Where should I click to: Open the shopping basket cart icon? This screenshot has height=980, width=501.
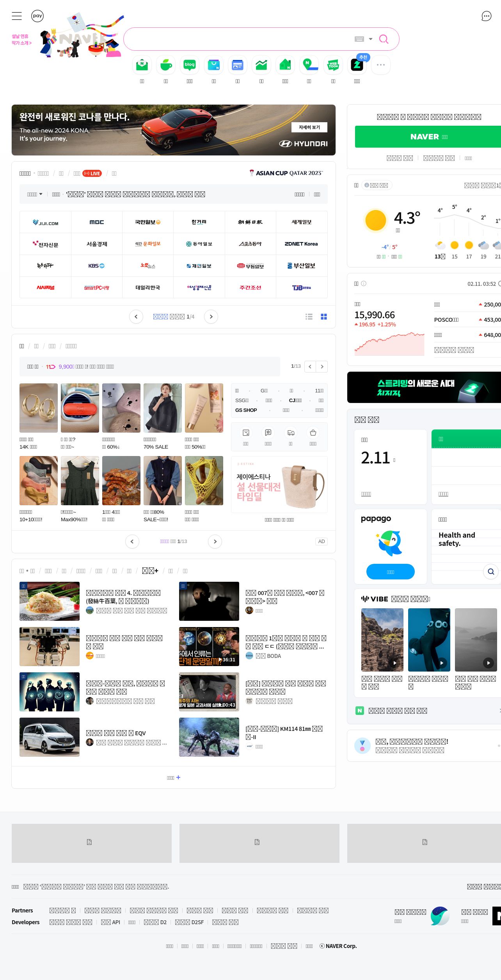pyautogui.click(x=313, y=433)
